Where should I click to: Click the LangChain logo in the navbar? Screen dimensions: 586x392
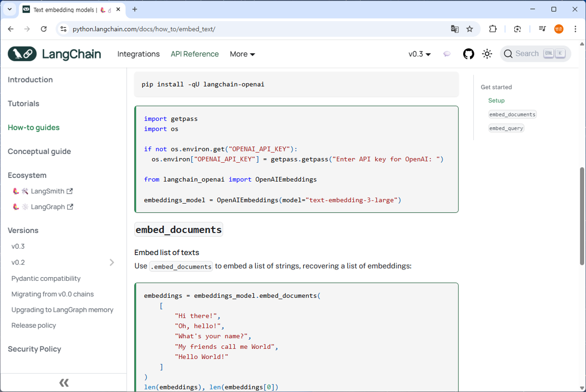click(x=54, y=54)
